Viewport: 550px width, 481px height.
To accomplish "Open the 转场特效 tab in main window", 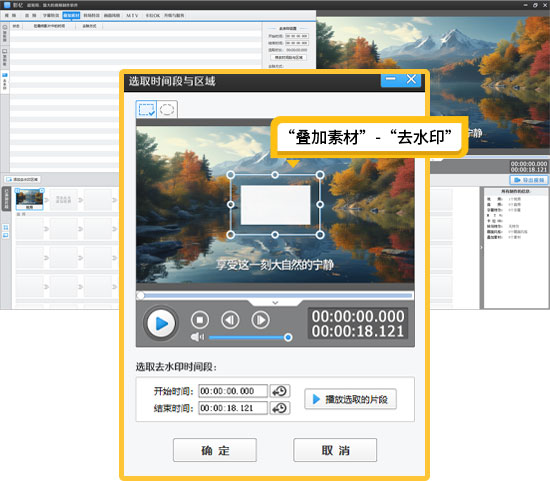I will point(92,15).
